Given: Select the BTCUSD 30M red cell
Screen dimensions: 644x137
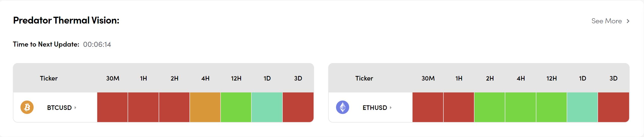Looking at the screenshot, I should (x=112, y=107).
